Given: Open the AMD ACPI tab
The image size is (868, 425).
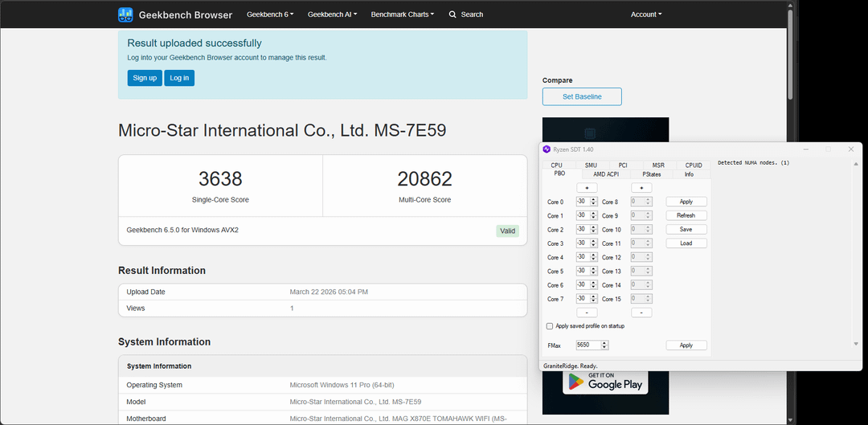Looking at the screenshot, I should [x=606, y=174].
